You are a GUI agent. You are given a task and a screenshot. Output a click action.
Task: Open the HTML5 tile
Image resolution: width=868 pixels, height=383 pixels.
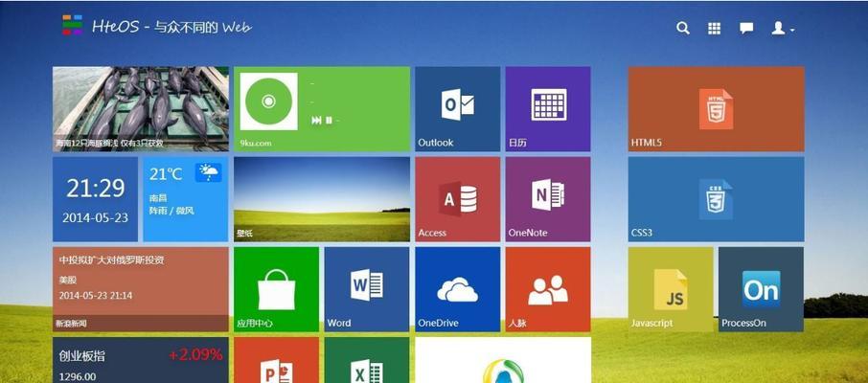pyautogui.click(x=717, y=109)
